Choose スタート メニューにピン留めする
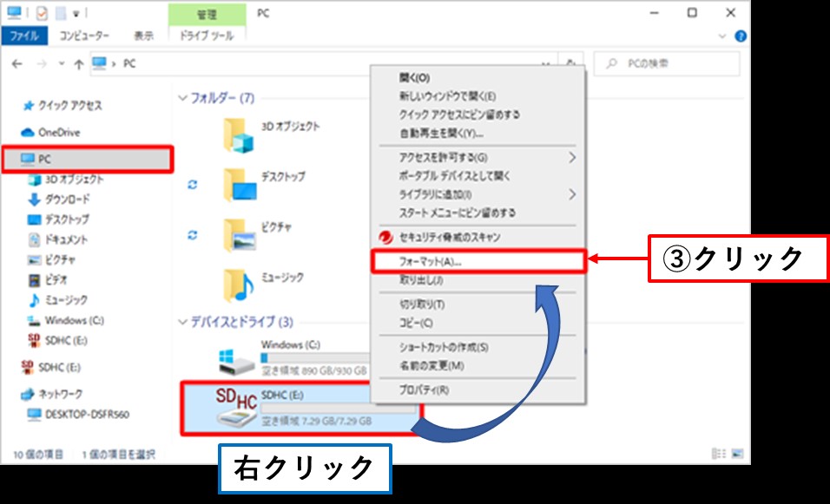The height and width of the screenshot is (504, 830). [x=458, y=213]
